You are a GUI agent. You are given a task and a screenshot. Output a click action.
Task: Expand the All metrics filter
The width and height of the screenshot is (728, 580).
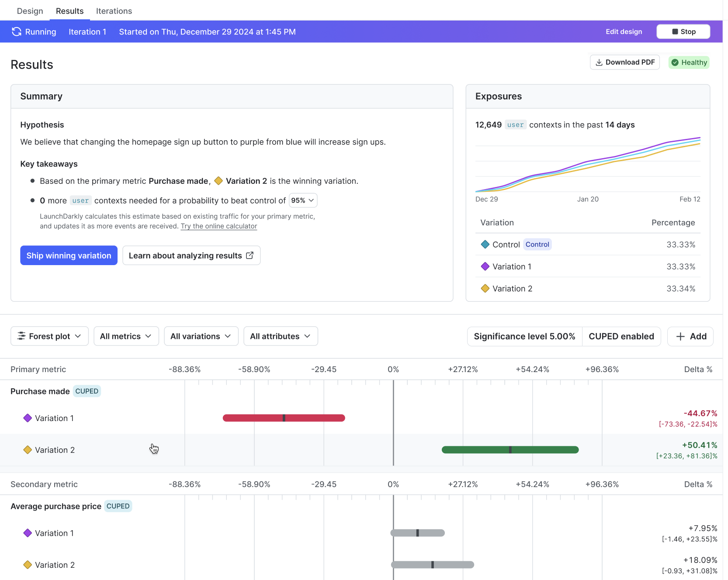point(126,336)
